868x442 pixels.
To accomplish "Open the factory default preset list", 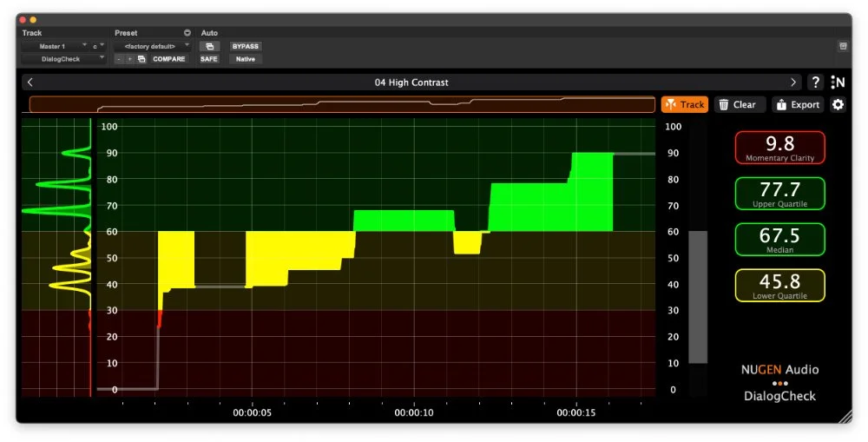I will point(152,46).
